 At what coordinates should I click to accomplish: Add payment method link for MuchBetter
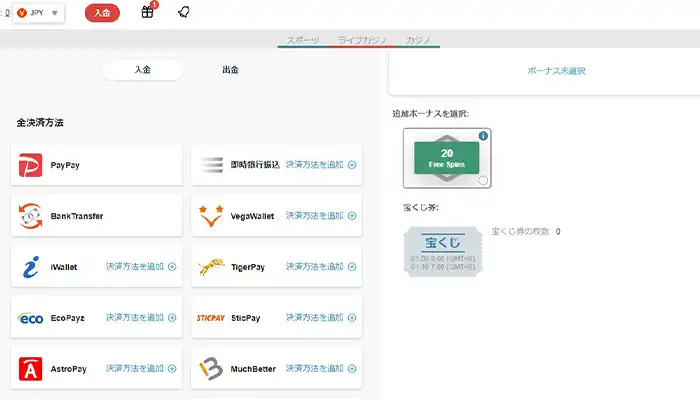tap(315, 368)
